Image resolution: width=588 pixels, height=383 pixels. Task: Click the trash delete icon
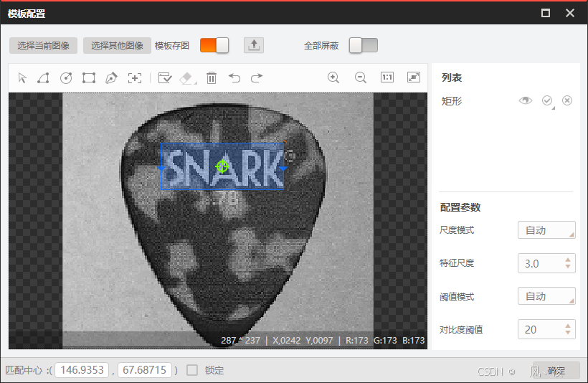(212, 78)
